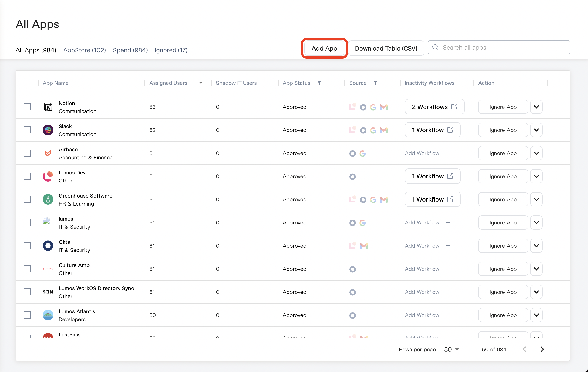Click Download Table (CSV) button
Viewport: 588px width, 372px height.
[x=386, y=49]
